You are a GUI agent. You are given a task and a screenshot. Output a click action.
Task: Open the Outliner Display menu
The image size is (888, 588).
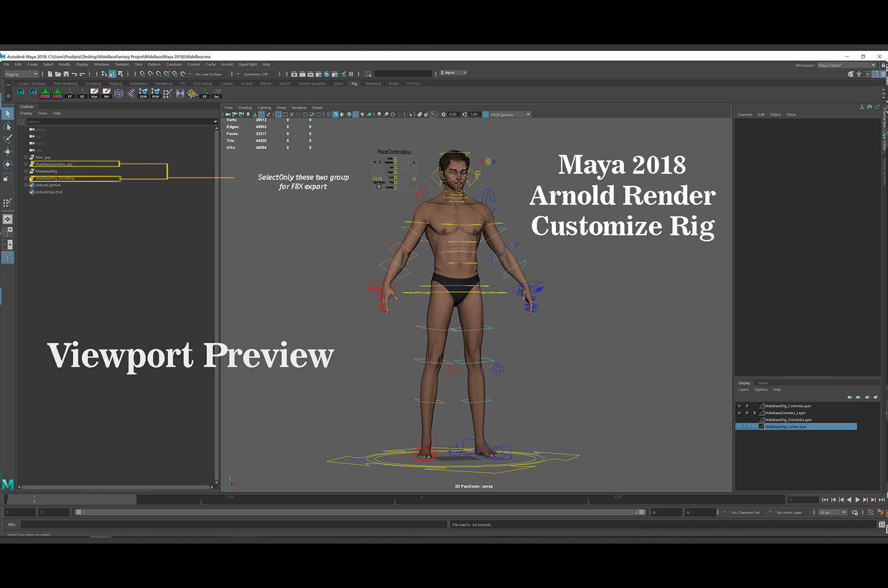click(x=26, y=113)
